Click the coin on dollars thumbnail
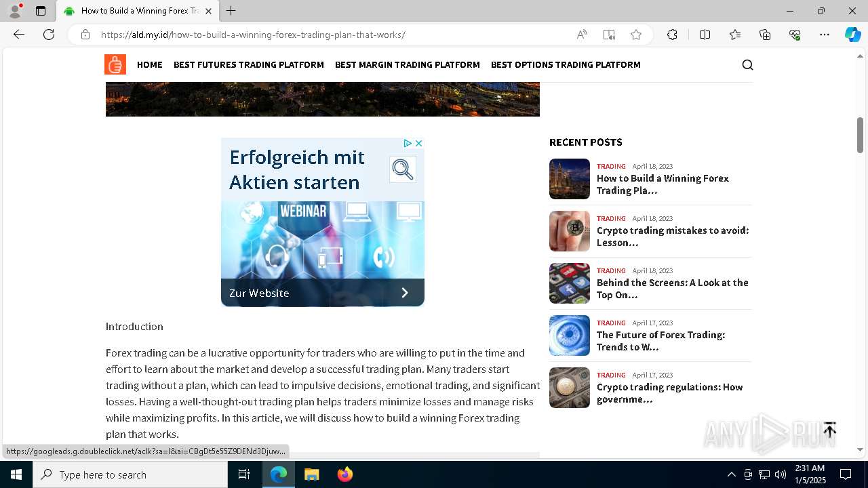 pos(570,388)
